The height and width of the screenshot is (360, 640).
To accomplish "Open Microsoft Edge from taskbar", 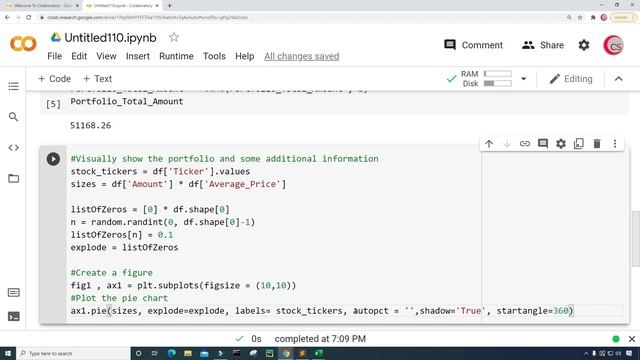I will 171,353.
